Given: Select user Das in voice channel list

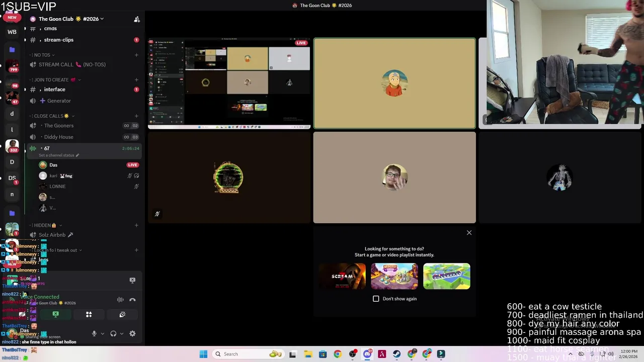Looking at the screenshot, I should coord(53,165).
